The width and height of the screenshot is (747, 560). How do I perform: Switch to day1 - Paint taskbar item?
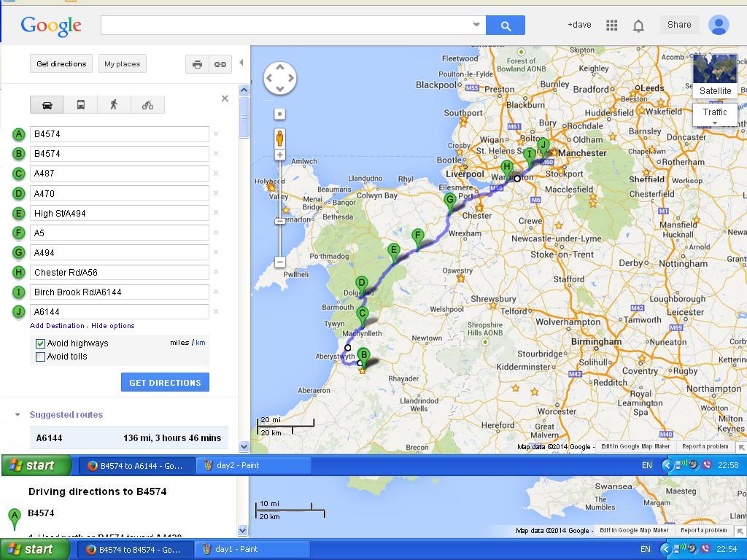click(252, 550)
